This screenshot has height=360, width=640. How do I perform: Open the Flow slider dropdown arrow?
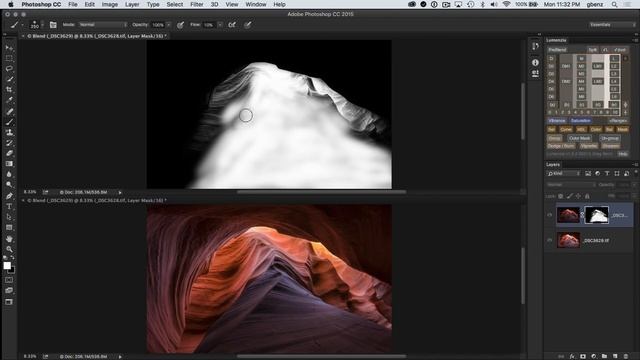[x=220, y=25]
